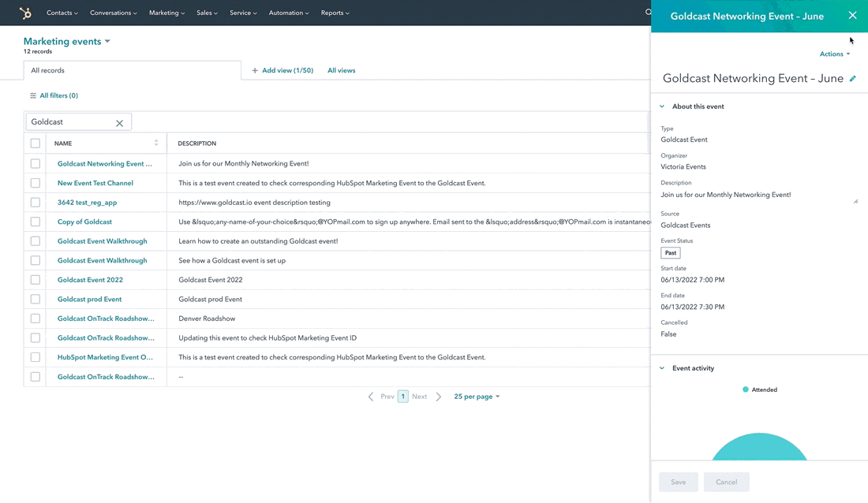Click the search magnifier icon in top bar
Image resolution: width=868 pixels, height=503 pixels.
tap(648, 12)
